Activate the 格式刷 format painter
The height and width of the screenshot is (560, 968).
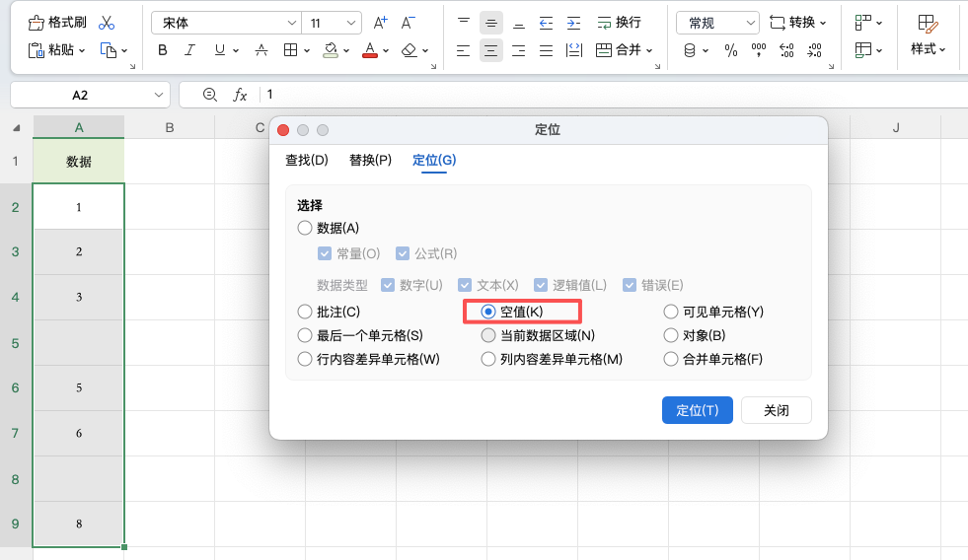coord(57,23)
